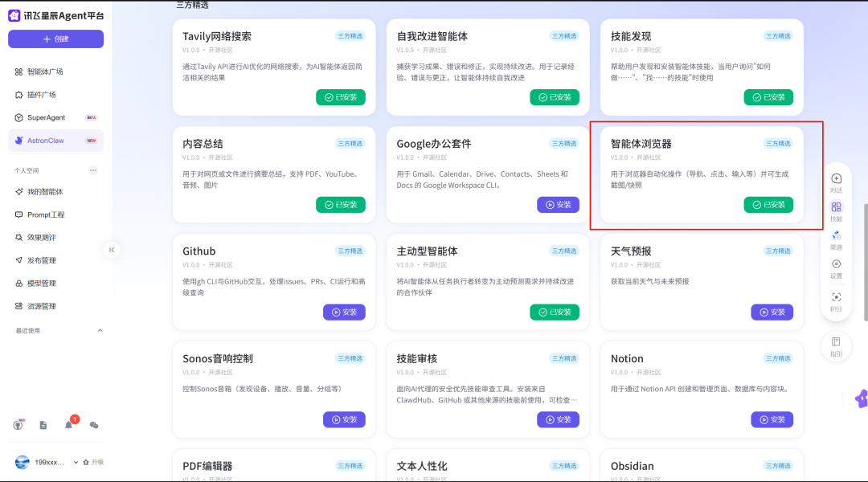Click 三方精选 tag on 天气预报 card

(x=778, y=251)
